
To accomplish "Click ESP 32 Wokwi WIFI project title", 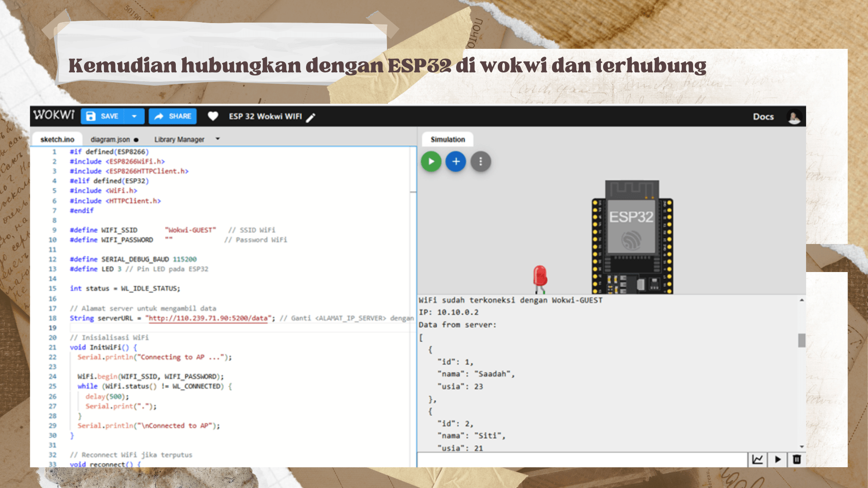I will 265,116.
